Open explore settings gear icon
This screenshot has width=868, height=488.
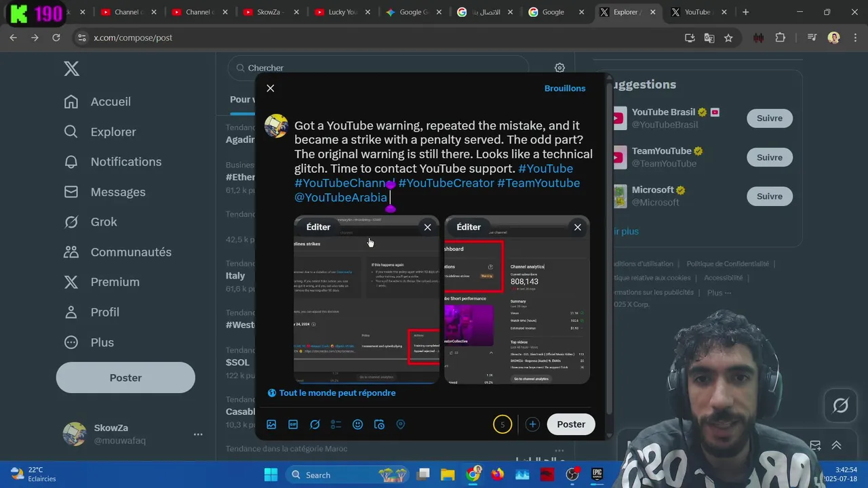[559, 68]
